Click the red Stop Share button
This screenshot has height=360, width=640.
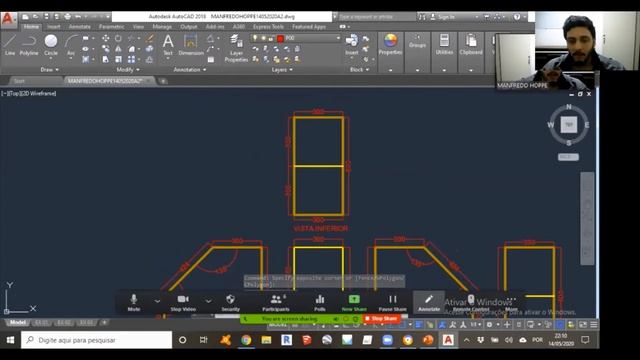381,318
